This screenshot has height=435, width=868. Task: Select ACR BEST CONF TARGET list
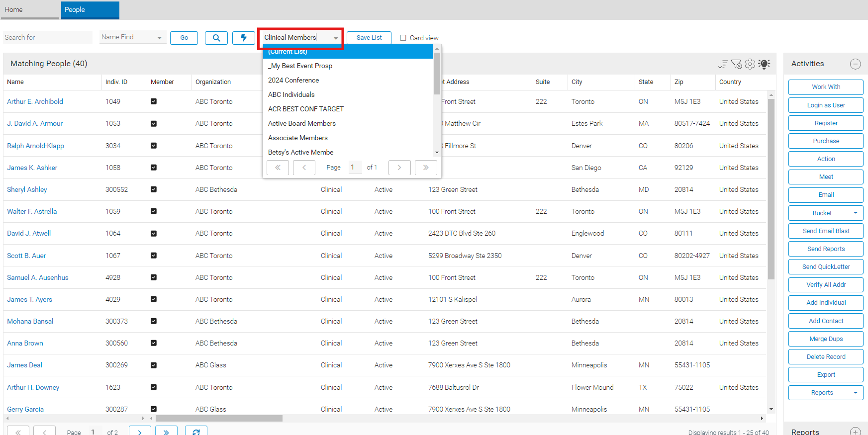pos(348,109)
